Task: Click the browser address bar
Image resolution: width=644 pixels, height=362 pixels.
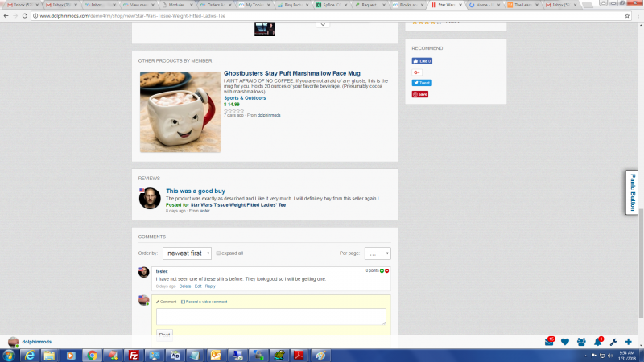Action: 328,16
